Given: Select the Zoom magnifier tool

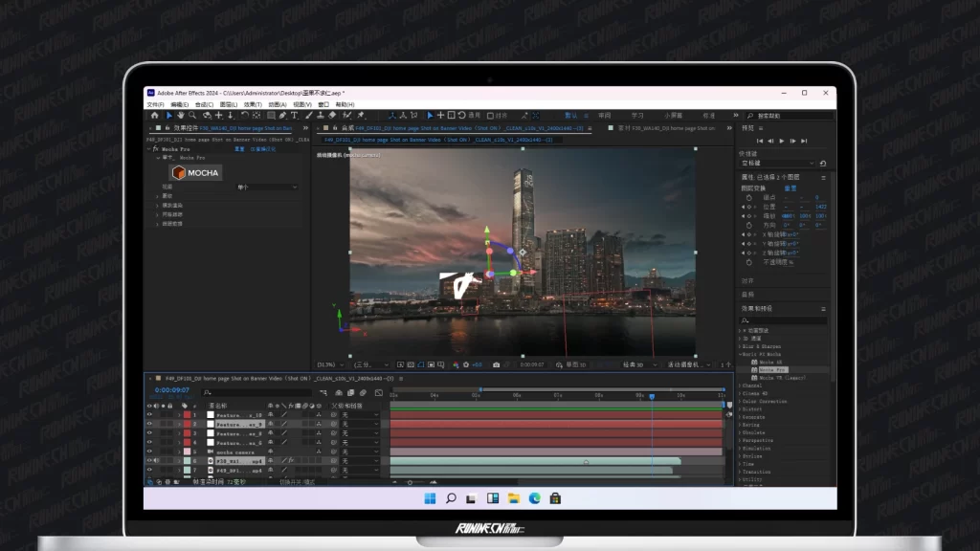Looking at the screenshot, I should pyautogui.click(x=192, y=115).
